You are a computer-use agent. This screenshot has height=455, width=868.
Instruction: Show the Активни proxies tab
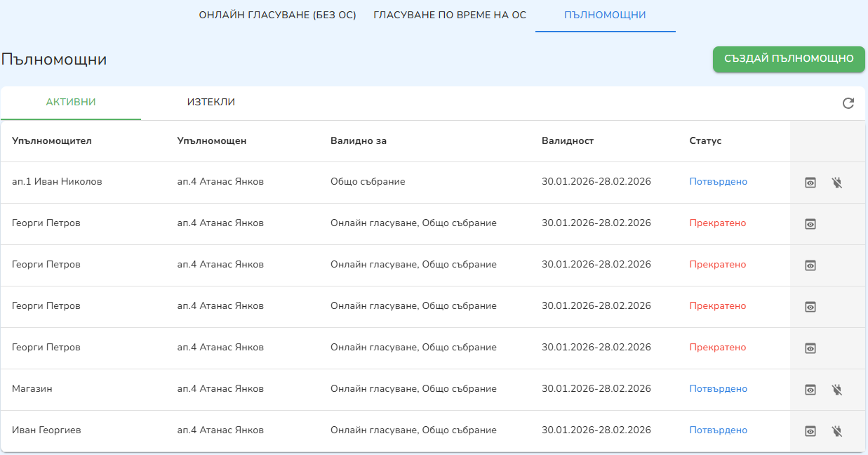click(x=71, y=103)
